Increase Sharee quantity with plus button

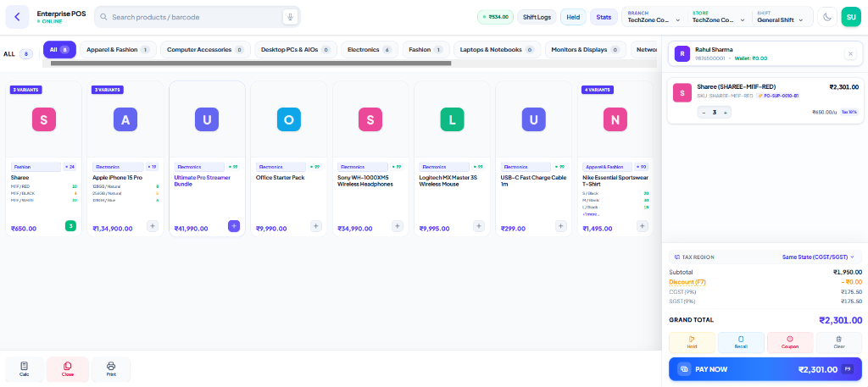726,113
